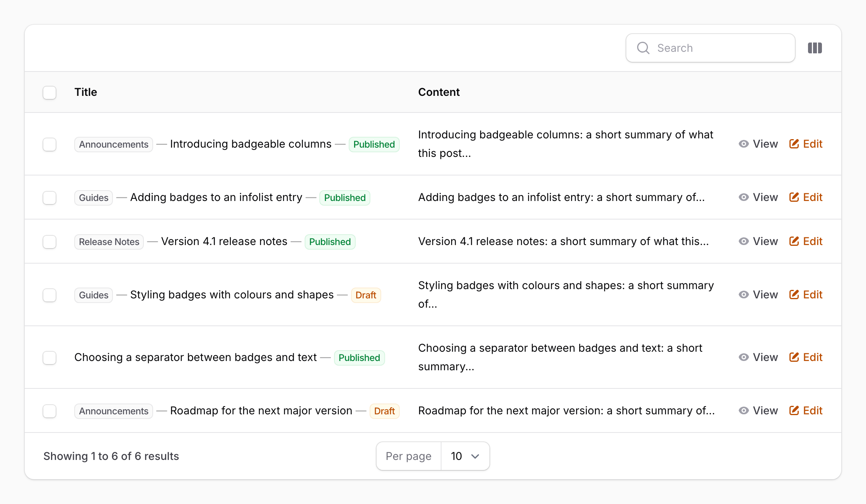Select the Introducing badgeable columns row checkbox
This screenshot has width=866, height=504.
coord(49,144)
